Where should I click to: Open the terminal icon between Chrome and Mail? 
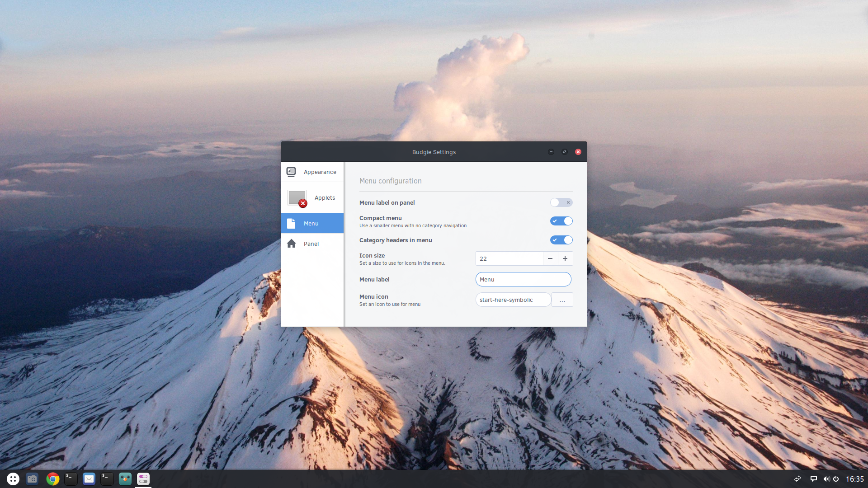(x=71, y=479)
